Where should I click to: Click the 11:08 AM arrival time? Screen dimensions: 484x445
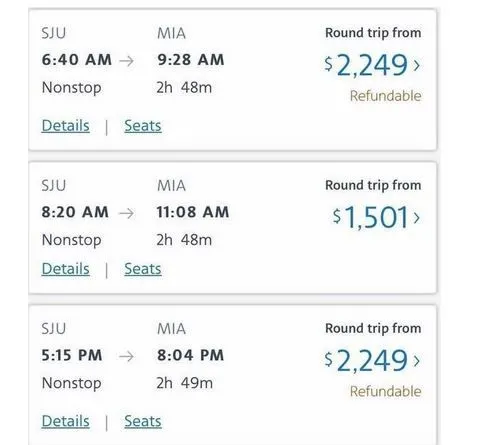point(193,212)
